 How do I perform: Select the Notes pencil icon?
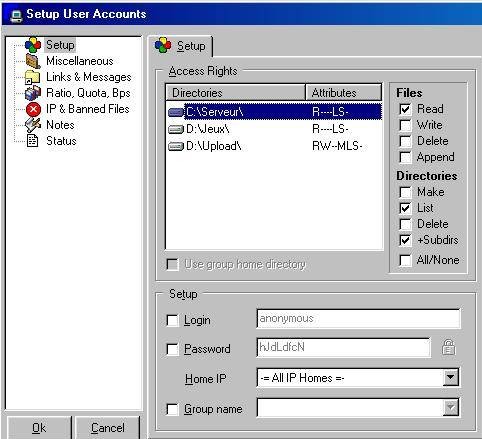click(33, 125)
